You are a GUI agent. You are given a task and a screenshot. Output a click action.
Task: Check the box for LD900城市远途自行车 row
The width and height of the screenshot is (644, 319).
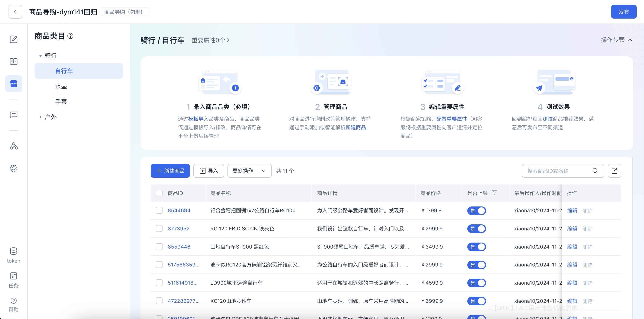pyautogui.click(x=159, y=283)
